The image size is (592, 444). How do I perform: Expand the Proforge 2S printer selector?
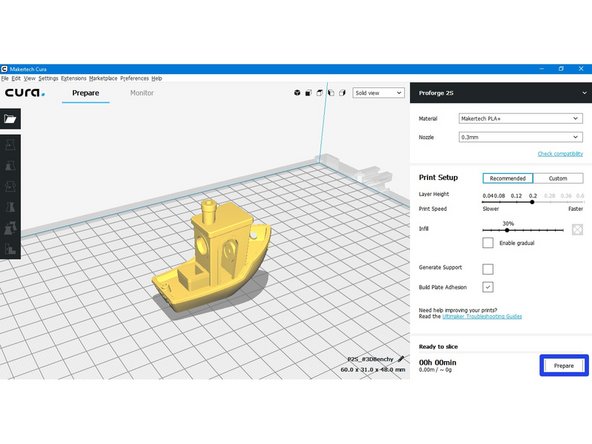click(501, 93)
